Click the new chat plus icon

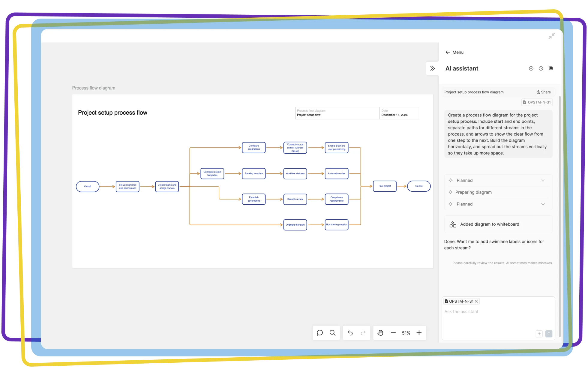click(x=531, y=68)
